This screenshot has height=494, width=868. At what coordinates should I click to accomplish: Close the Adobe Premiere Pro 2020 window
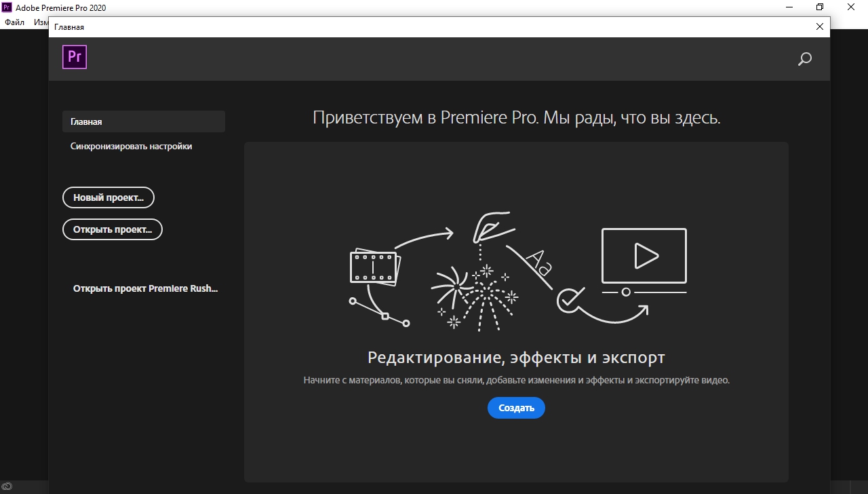[852, 7]
